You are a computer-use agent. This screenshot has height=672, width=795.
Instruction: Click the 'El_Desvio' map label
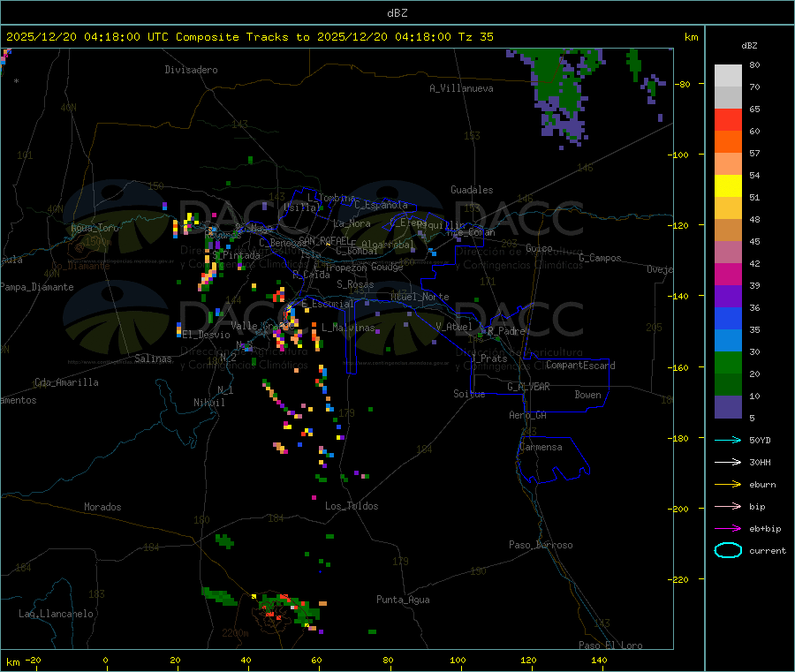click(x=207, y=335)
